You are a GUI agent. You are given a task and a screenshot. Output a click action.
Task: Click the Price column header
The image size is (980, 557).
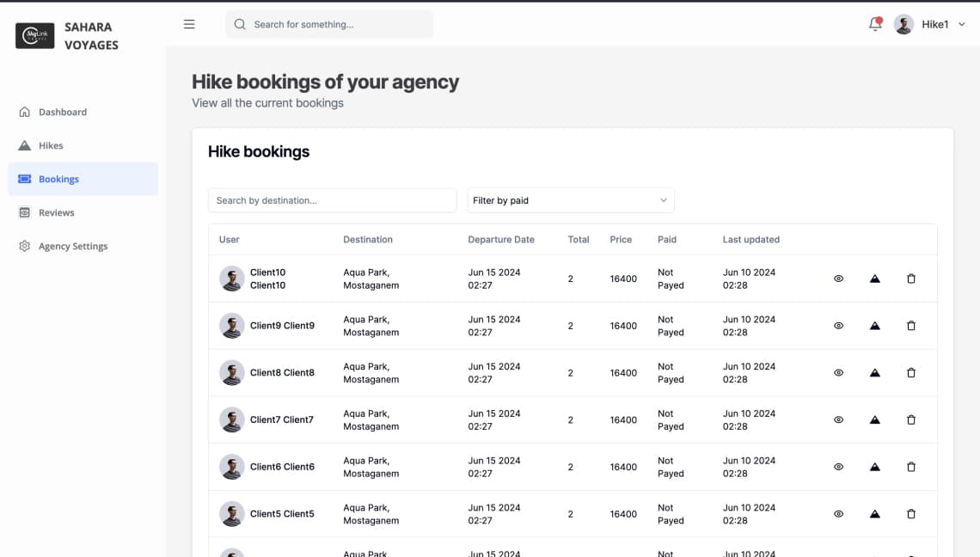tap(621, 240)
